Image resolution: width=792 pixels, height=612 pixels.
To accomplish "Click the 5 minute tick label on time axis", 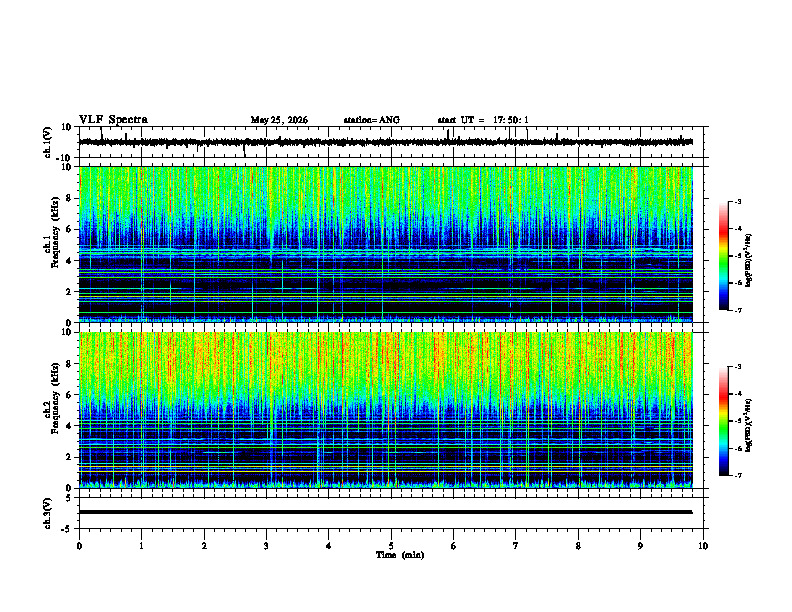I will coord(391,546).
